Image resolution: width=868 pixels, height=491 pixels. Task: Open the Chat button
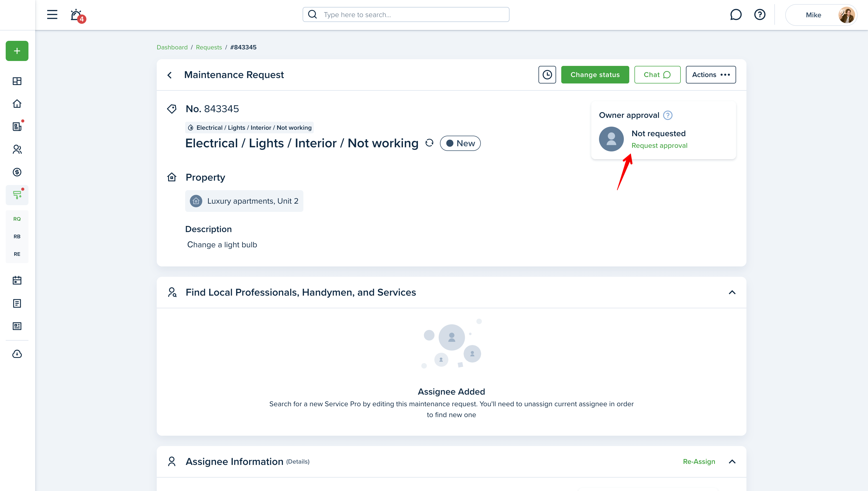[657, 74]
